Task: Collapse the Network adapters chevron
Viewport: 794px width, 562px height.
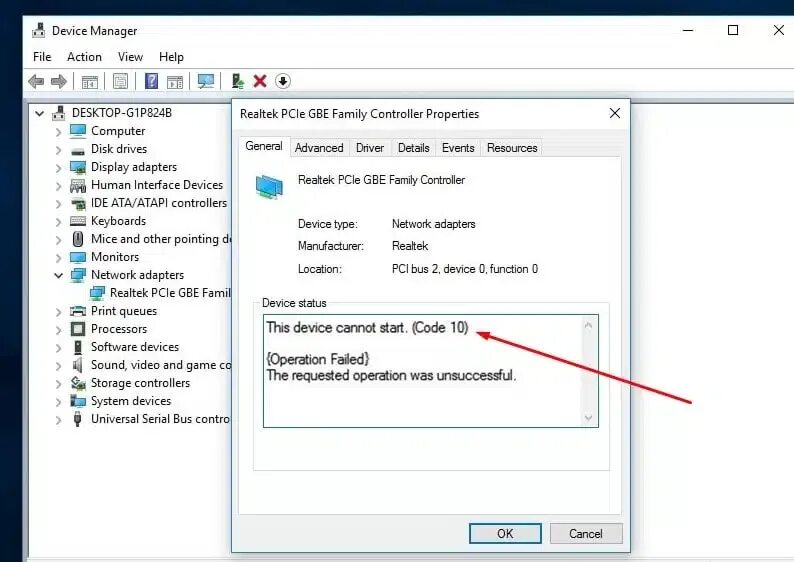Action: 58,275
